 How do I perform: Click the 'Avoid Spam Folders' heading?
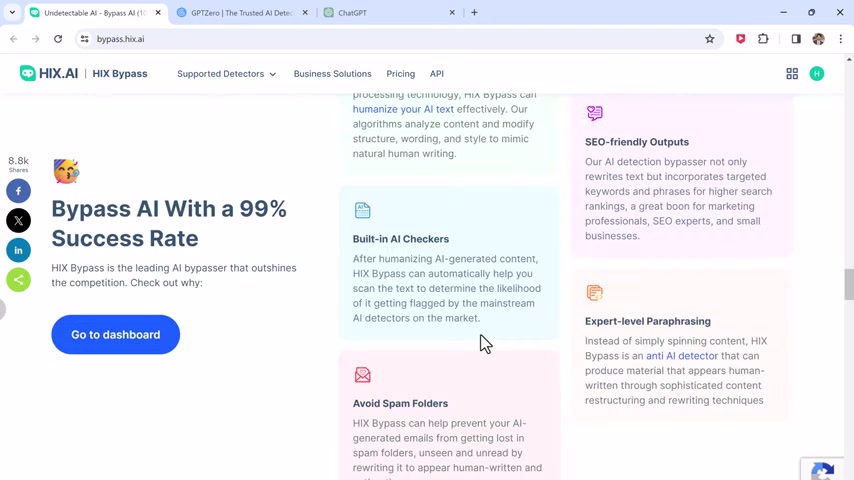400,404
